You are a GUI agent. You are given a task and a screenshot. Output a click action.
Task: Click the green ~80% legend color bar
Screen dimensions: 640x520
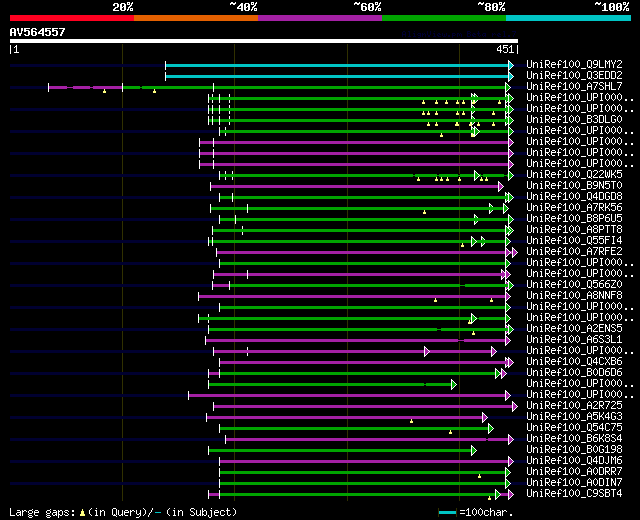(x=444, y=18)
